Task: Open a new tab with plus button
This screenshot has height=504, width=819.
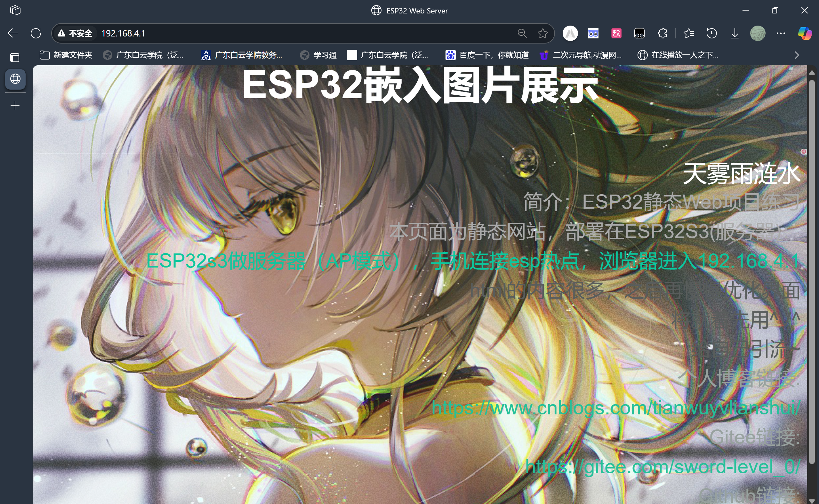Action: click(x=15, y=106)
